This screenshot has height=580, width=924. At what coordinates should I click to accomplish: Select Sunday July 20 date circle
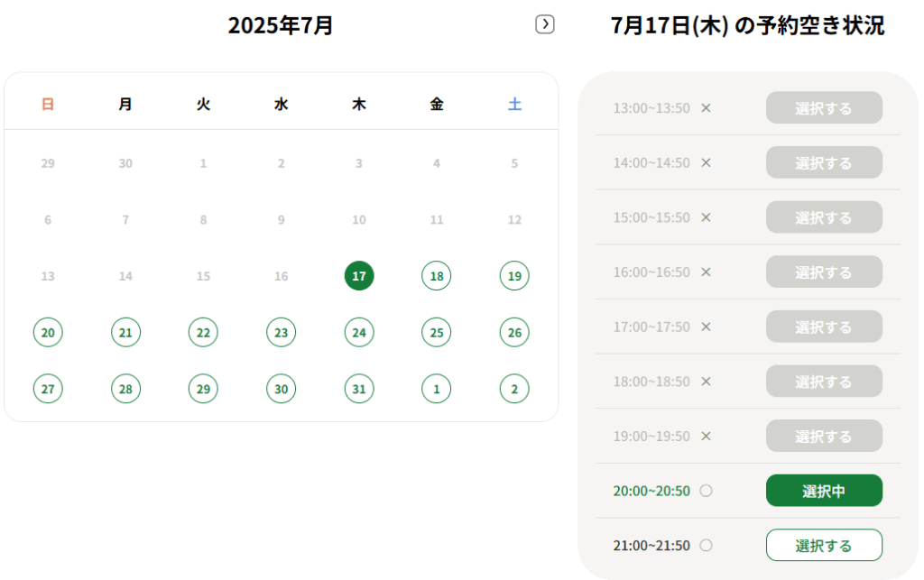point(48,333)
